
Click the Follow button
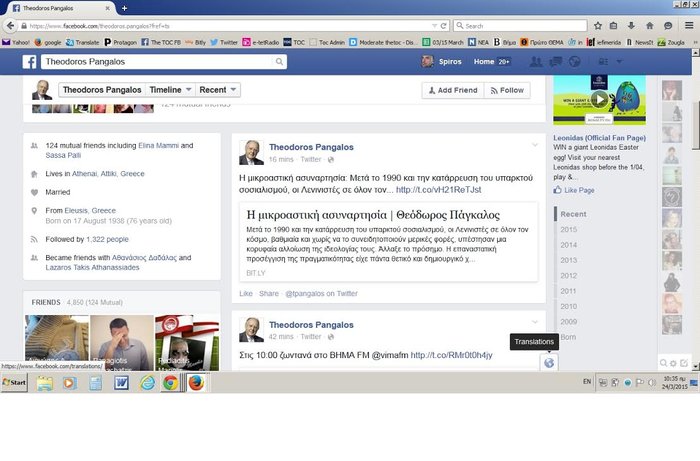click(507, 90)
